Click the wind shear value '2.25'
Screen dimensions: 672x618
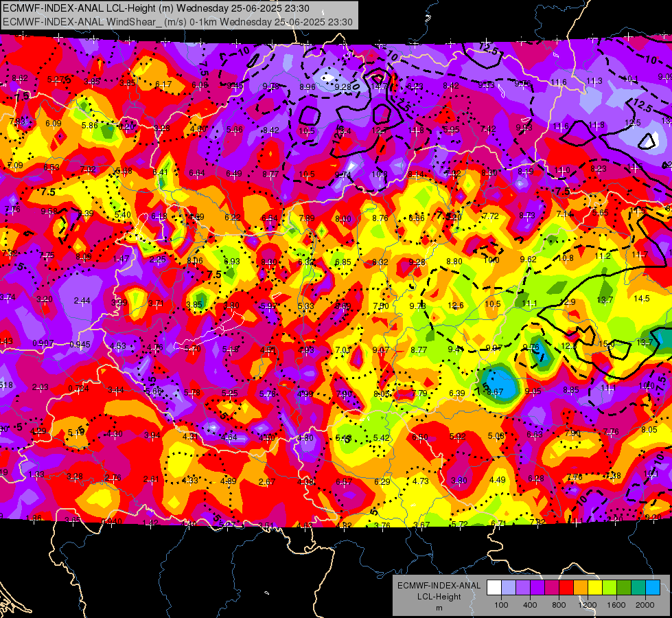(x=158, y=260)
